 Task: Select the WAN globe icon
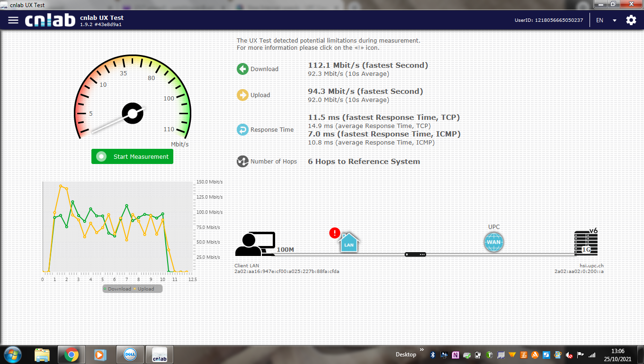(x=493, y=242)
